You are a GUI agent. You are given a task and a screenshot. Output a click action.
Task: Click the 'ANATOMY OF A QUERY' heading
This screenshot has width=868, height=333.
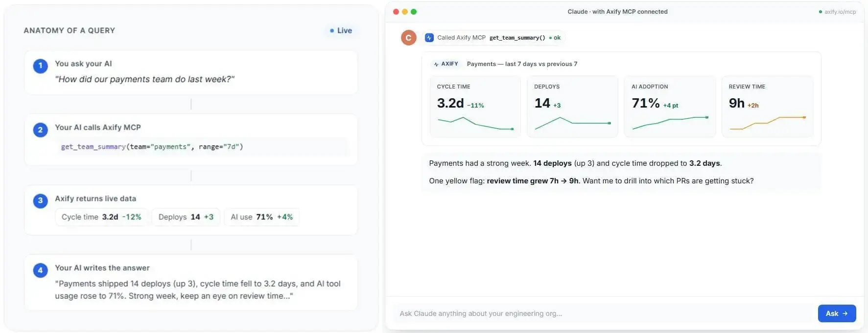[70, 30]
